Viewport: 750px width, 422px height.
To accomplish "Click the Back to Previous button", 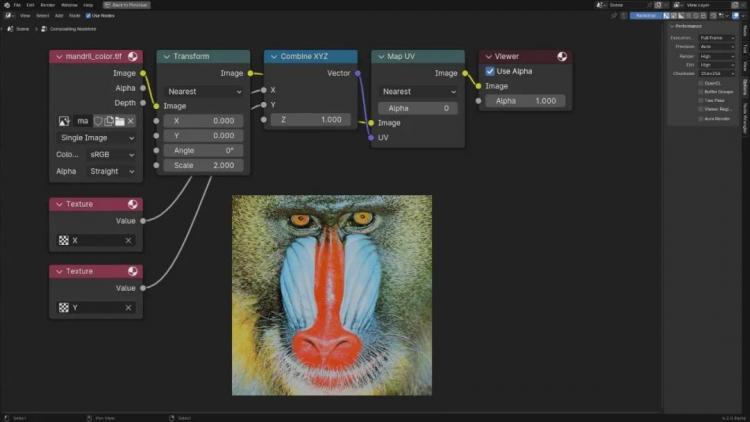I will [127, 5].
